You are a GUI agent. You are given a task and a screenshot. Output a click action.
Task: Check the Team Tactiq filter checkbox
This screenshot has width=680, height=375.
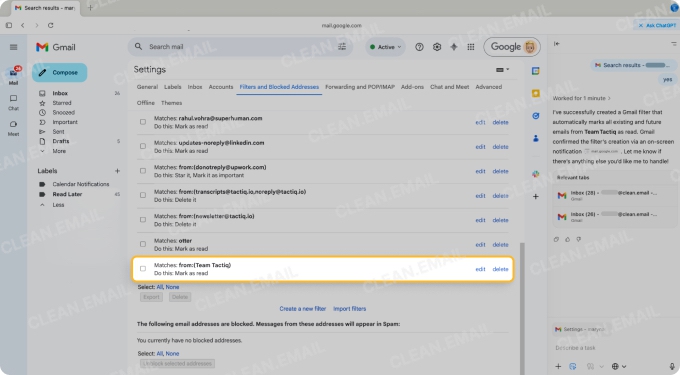(143, 269)
